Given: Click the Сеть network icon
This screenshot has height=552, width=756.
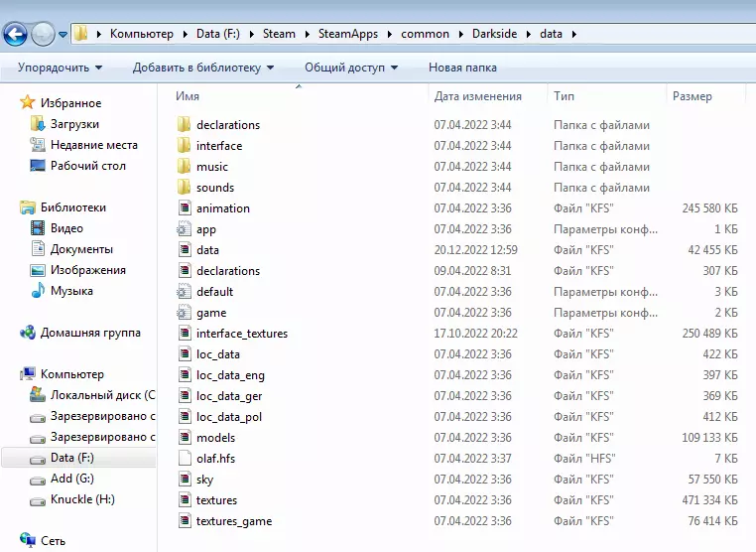Looking at the screenshot, I should [x=28, y=540].
